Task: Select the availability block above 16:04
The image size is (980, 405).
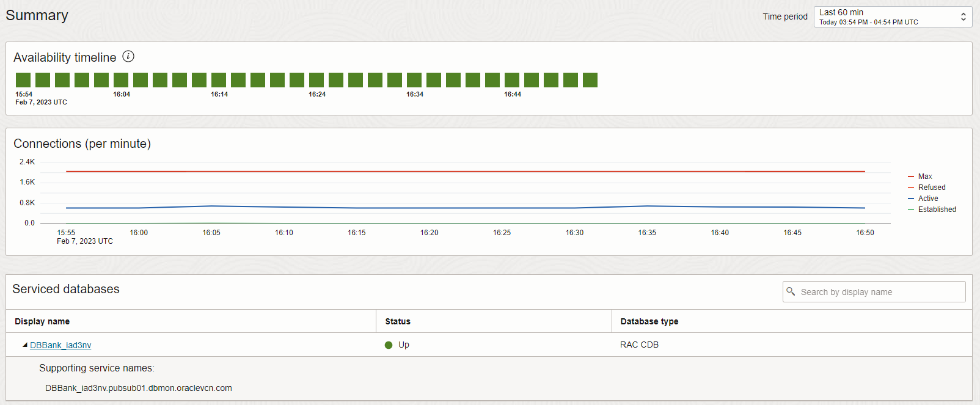Action: pos(121,80)
